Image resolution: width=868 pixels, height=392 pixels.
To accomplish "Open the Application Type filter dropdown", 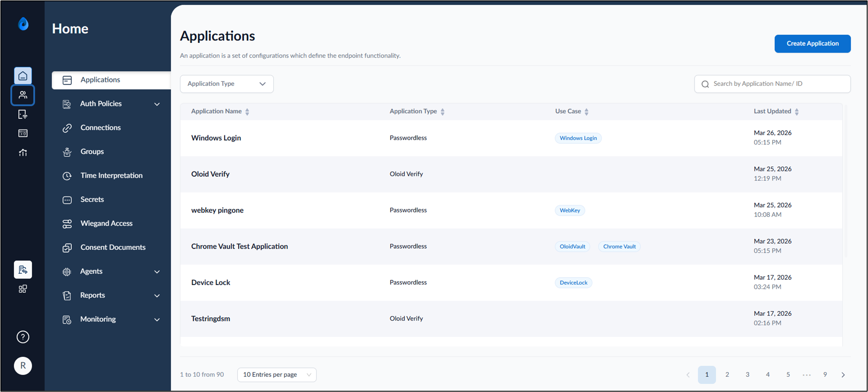I will [227, 84].
